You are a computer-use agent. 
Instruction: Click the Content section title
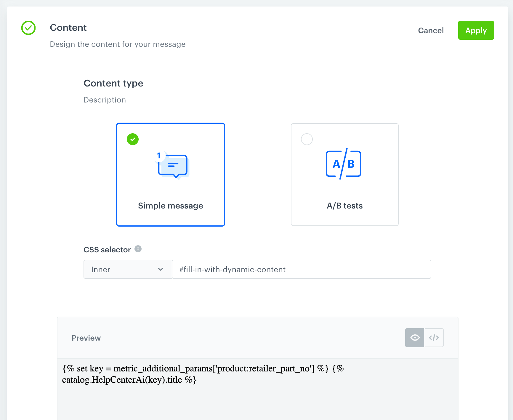point(68,28)
